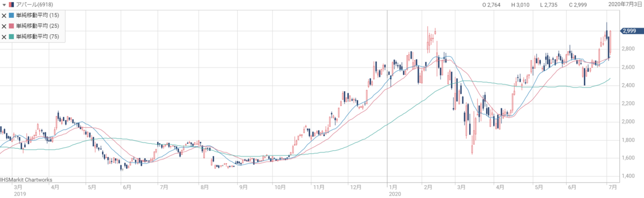The width and height of the screenshot is (644, 198).
Task: Click the blue swatch for 単純移動平均 (15)
Action: (x=12, y=16)
